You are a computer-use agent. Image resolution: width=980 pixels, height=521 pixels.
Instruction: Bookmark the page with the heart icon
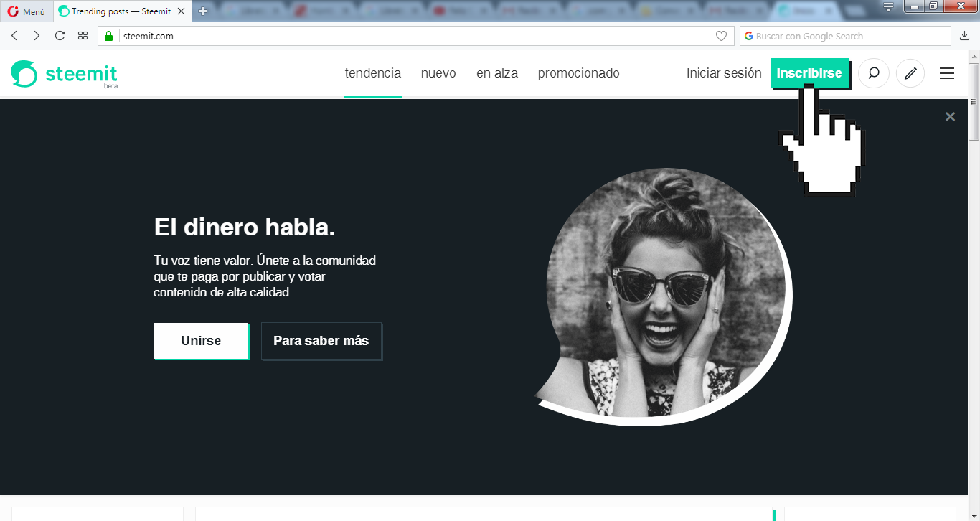pyautogui.click(x=721, y=36)
